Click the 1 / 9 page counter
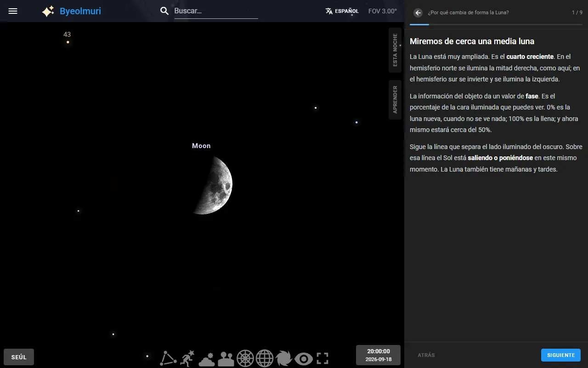This screenshot has width=588, height=368. pyautogui.click(x=577, y=13)
